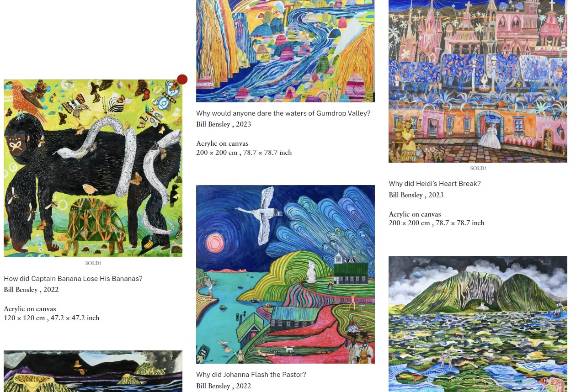Click 'Acrylic on canvas' under Gumdrop Valley
This screenshot has height=392, width=576.
222,143
